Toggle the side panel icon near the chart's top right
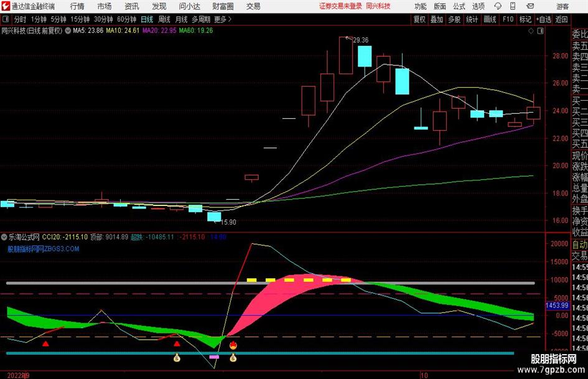This screenshot has width=588, height=379. pos(540,30)
